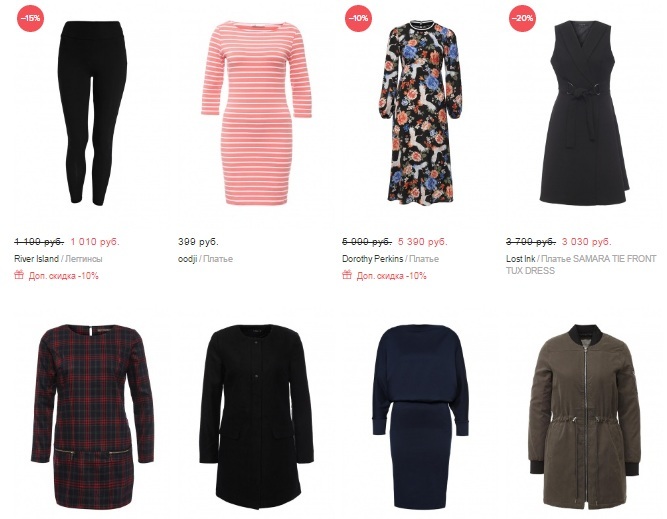This screenshot has width=667, height=519.
Task: Click the -20% discount badge on black tux dress
Action: 522,18
